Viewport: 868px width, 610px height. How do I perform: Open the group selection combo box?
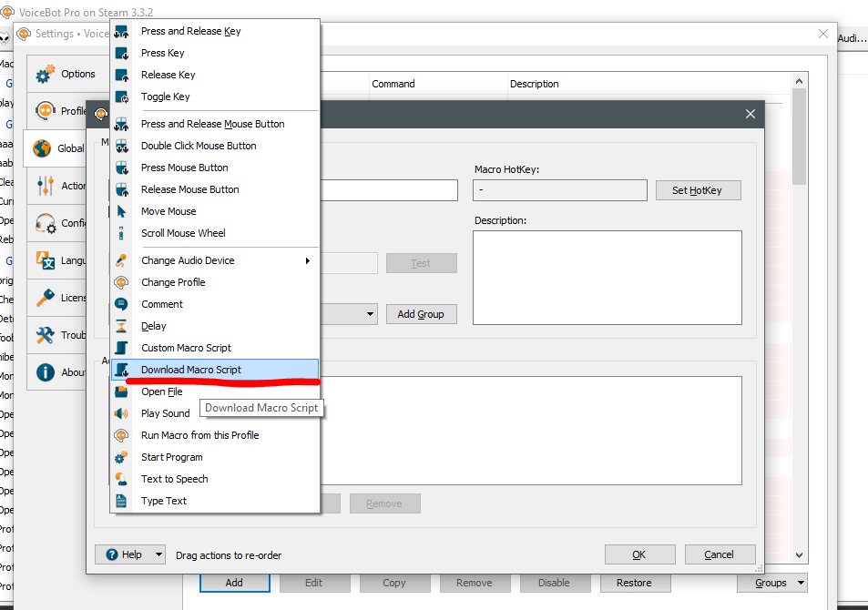point(370,314)
